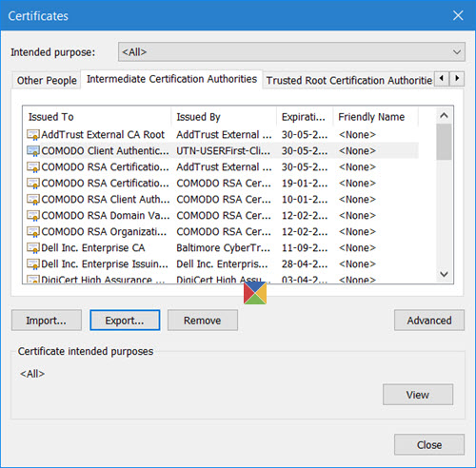The image size is (476, 468).
Task: Click the colorful watermark logo below the list
Action: (255, 293)
